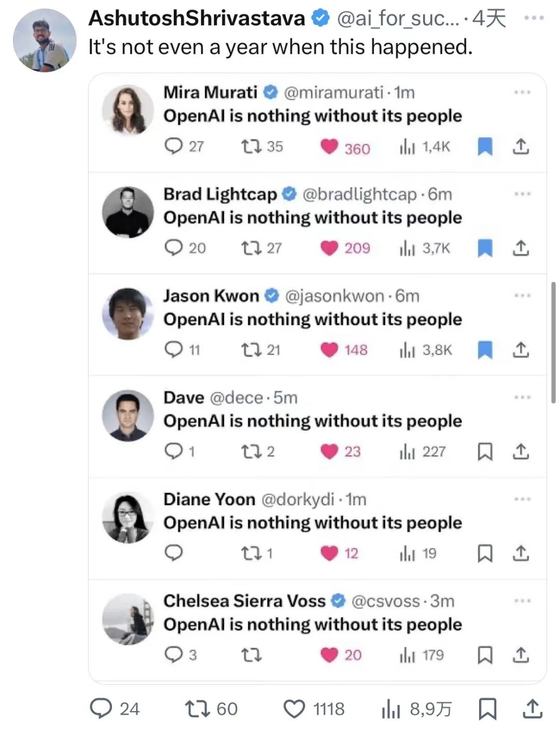Open AshutoshShrivastava's profile name
Screen dimensions: 560x736
pos(197,19)
